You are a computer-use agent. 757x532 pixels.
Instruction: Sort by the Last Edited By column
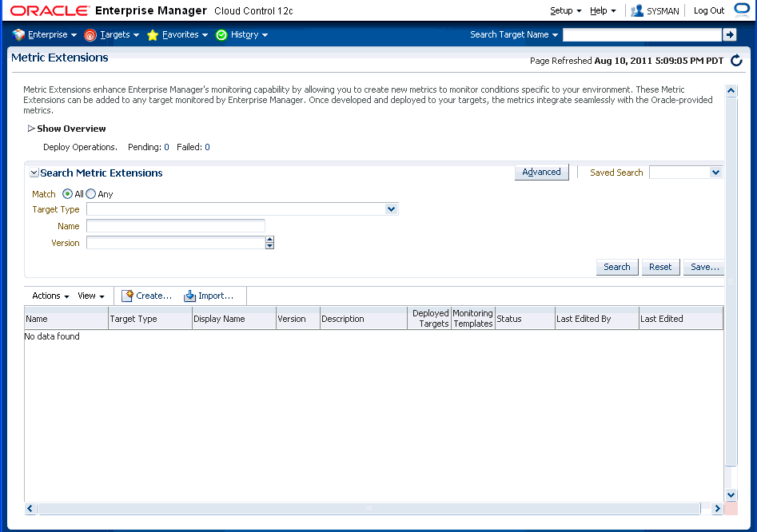596,319
